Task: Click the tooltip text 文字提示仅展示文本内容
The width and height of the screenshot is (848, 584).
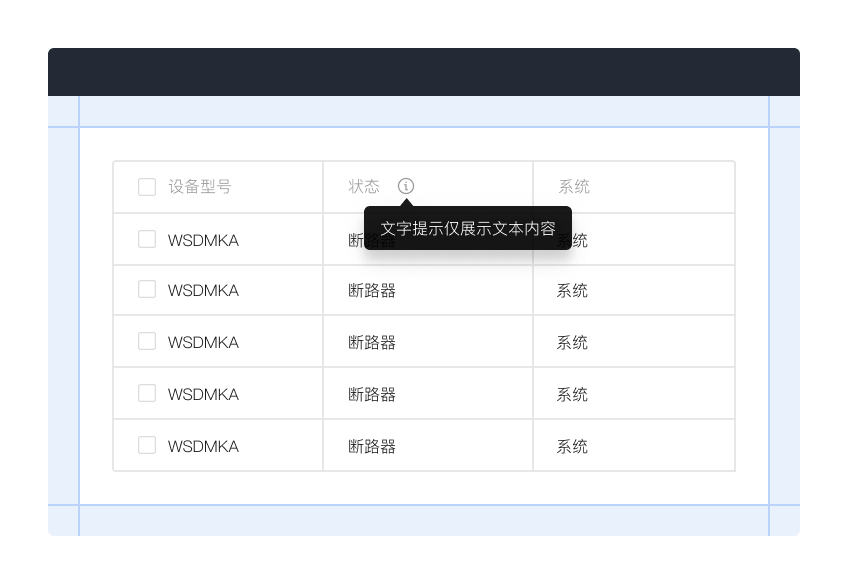Action: 468,227
